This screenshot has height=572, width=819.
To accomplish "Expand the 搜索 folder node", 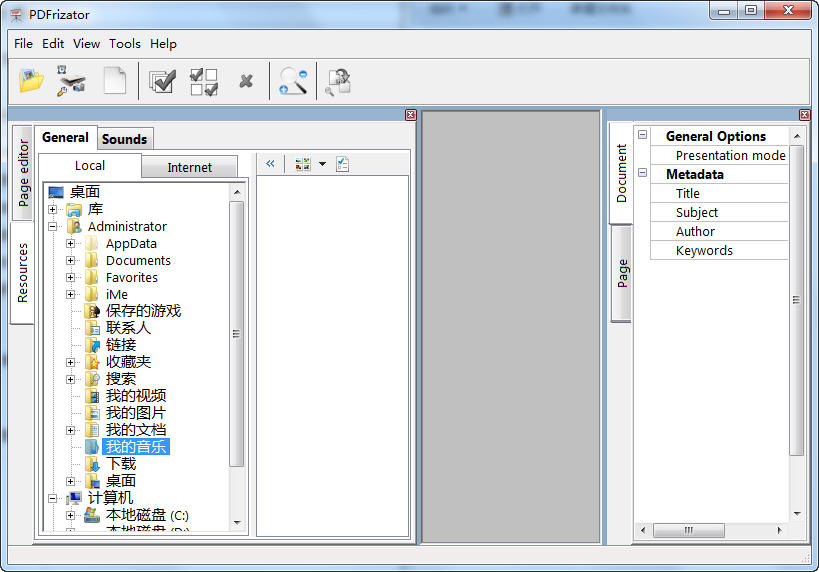I will [x=71, y=379].
